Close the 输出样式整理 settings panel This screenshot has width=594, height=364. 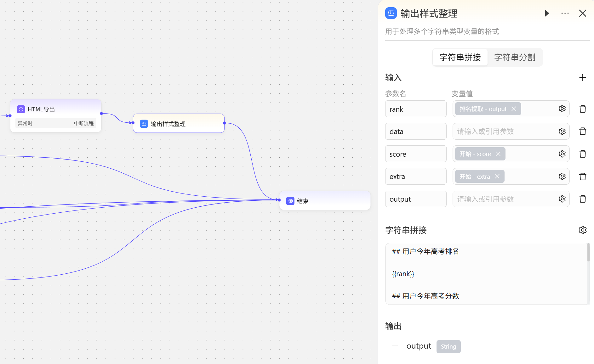coord(582,13)
